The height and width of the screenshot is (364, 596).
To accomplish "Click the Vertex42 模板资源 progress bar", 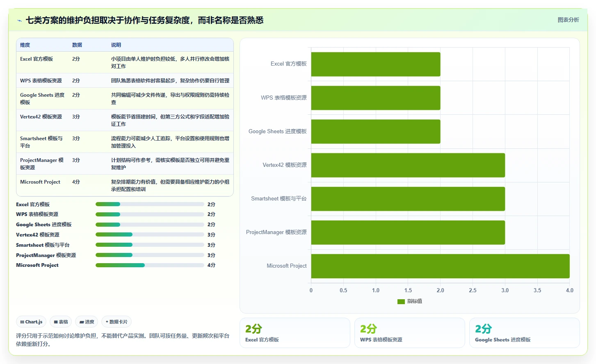I will coord(150,234).
